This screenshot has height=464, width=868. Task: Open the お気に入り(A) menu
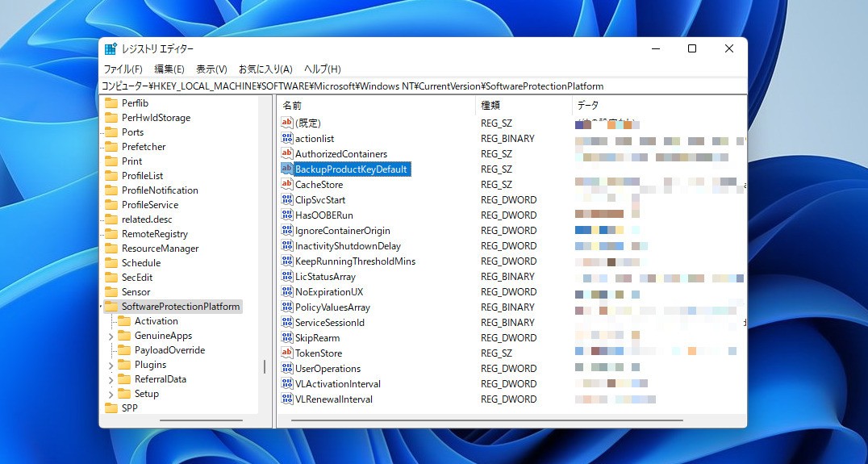[x=265, y=69]
